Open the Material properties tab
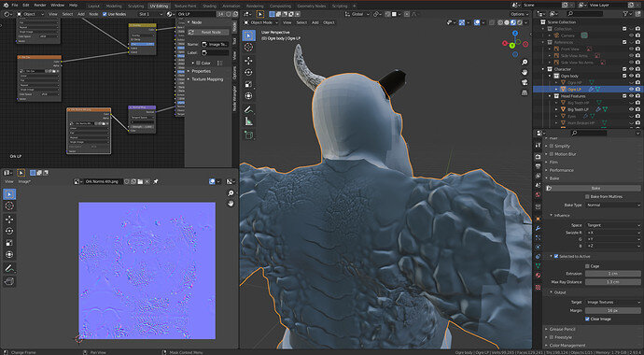The width and height of the screenshot is (644, 355). [x=538, y=276]
